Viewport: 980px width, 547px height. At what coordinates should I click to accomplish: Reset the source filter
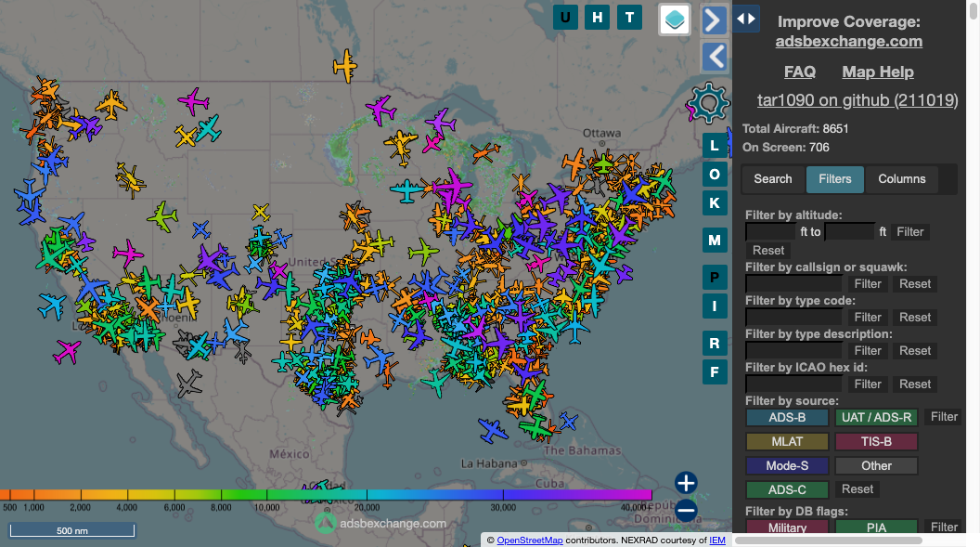[x=857, y=489]
